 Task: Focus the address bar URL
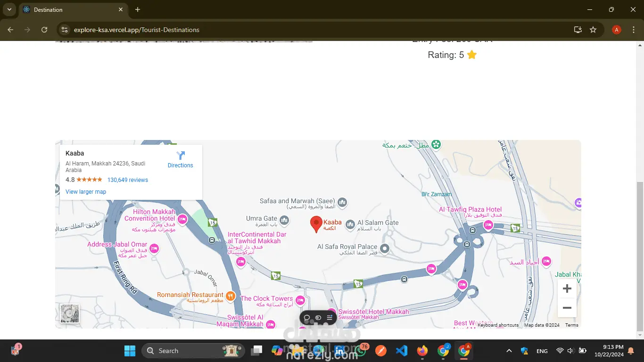[137, 30]
